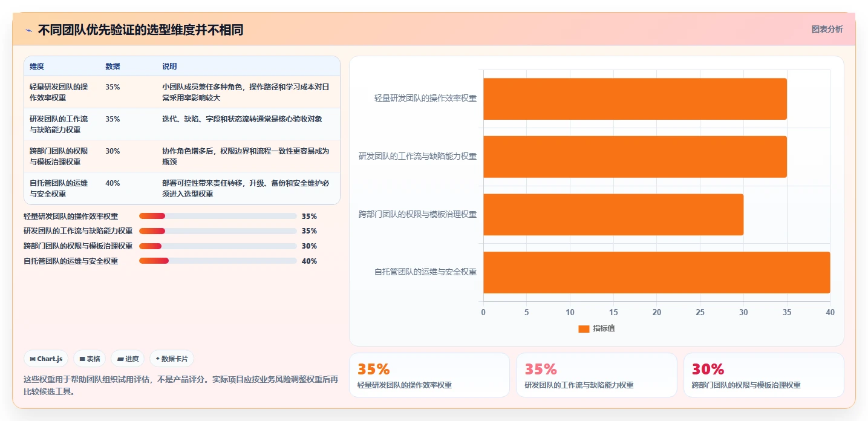Click the 图表分析 label in header
The image size is (868, 421).
coord(827,29)
